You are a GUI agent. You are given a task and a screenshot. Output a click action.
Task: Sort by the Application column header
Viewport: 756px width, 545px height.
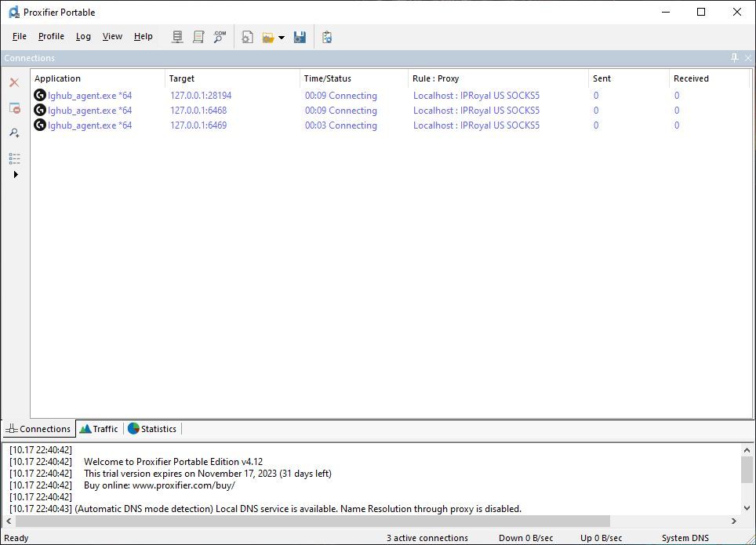(x=97, y=78)
